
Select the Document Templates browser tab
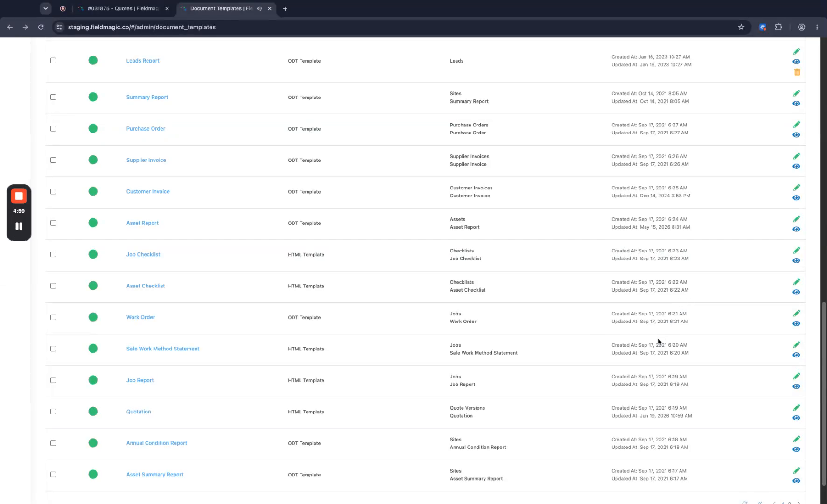(222, 8)
